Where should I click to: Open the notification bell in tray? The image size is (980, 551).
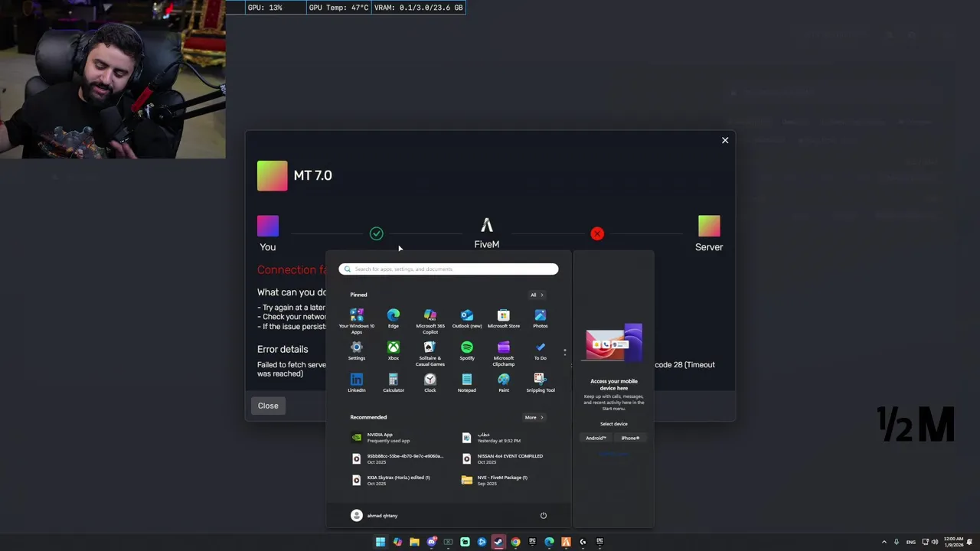971,542
